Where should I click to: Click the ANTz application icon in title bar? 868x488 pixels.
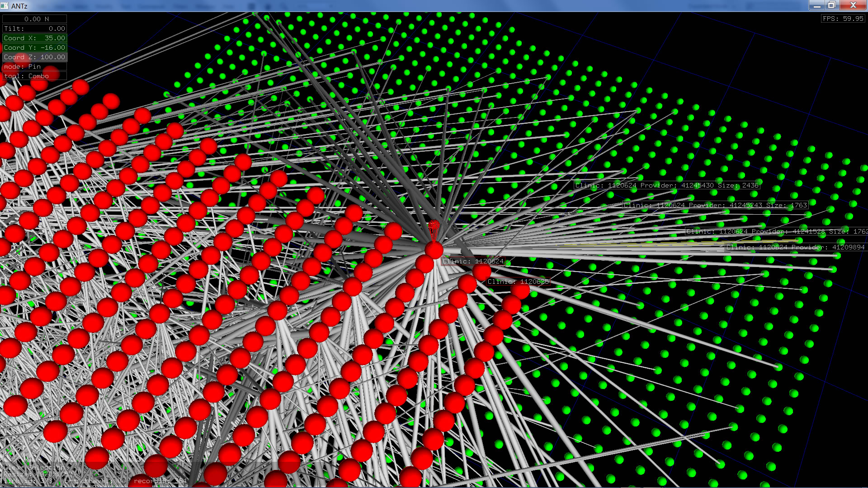[x=5, y=6]
